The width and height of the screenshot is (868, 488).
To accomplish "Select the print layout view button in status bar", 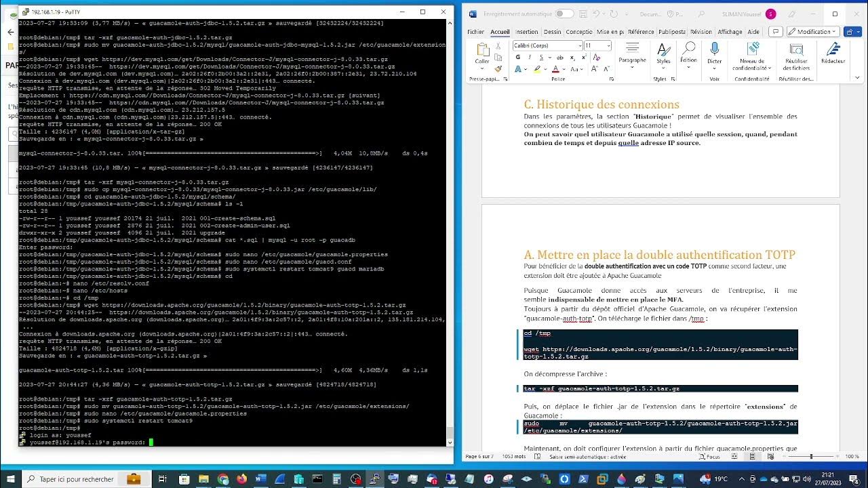I will 752,456.
